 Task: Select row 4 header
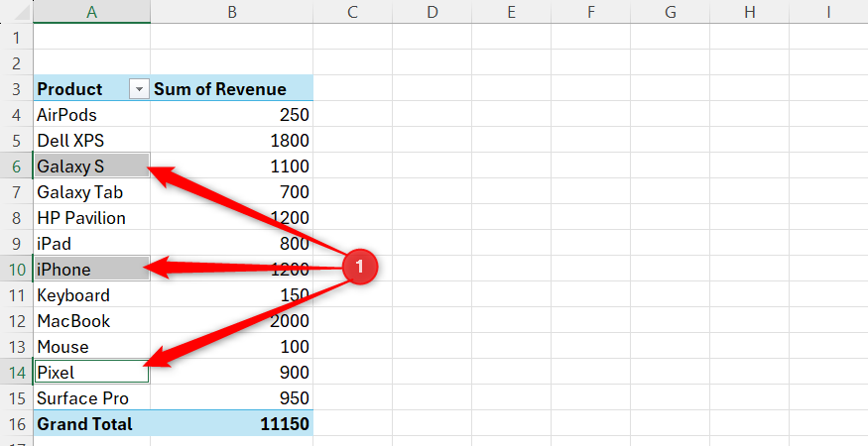coord(16,115)
